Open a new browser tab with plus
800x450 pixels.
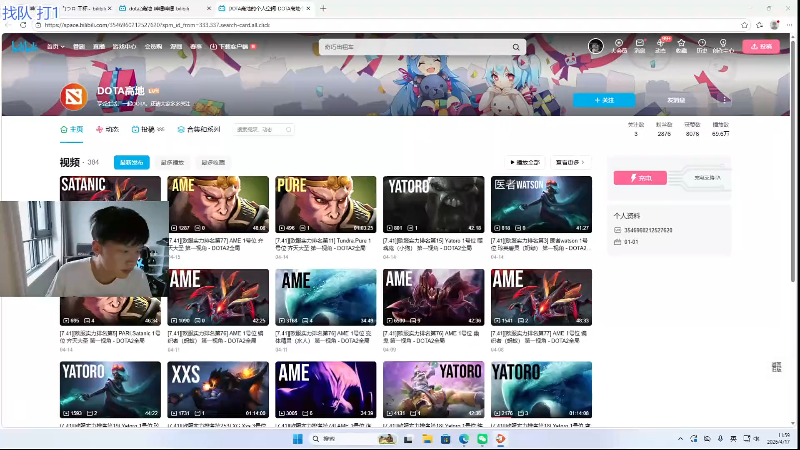(x=323, y=8)
